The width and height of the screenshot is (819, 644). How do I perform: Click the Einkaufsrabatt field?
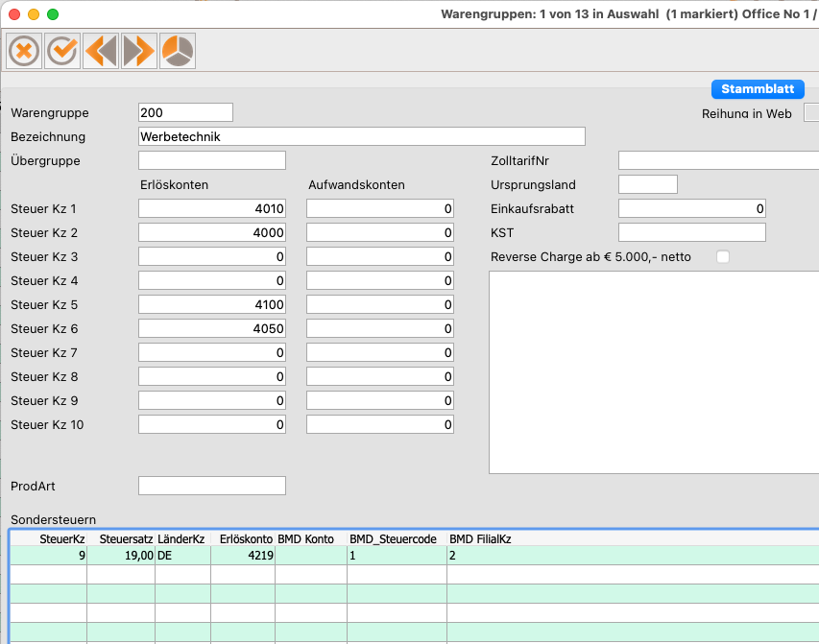click(x=692, y=208)
